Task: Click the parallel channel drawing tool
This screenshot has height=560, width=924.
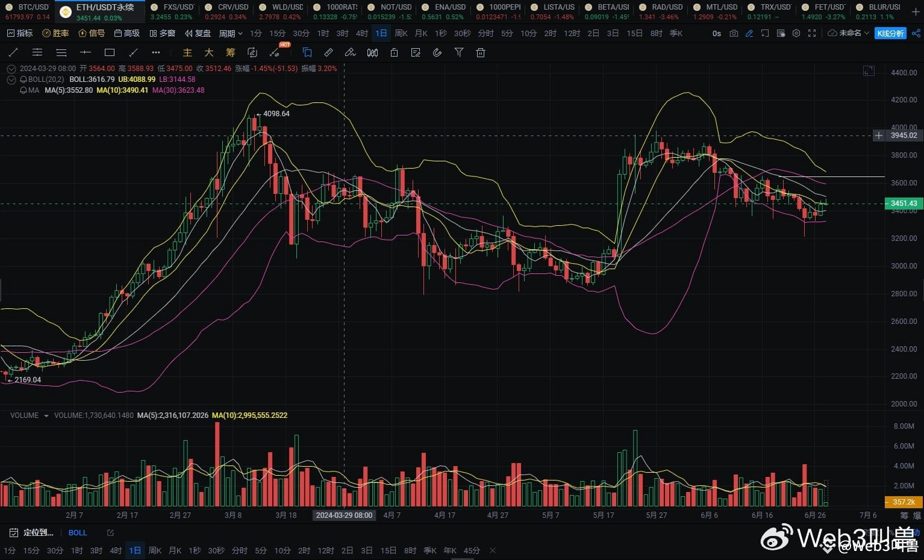Action: tap(37, 53)
